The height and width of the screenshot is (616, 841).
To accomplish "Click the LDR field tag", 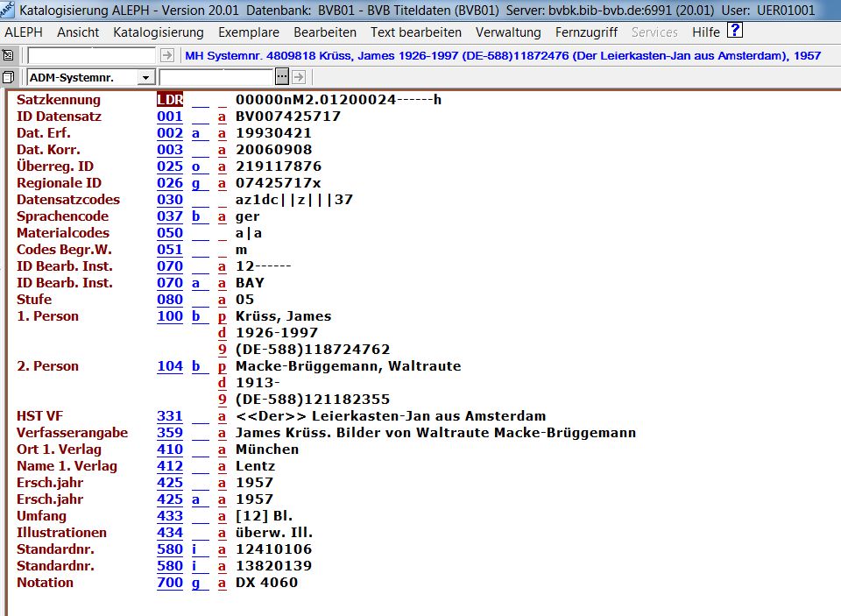I will pos(170,100).
